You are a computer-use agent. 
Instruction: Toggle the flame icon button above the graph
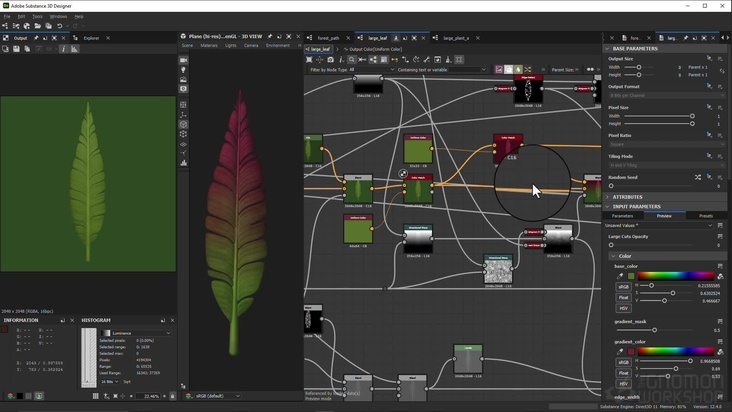[x=518, y=70]
